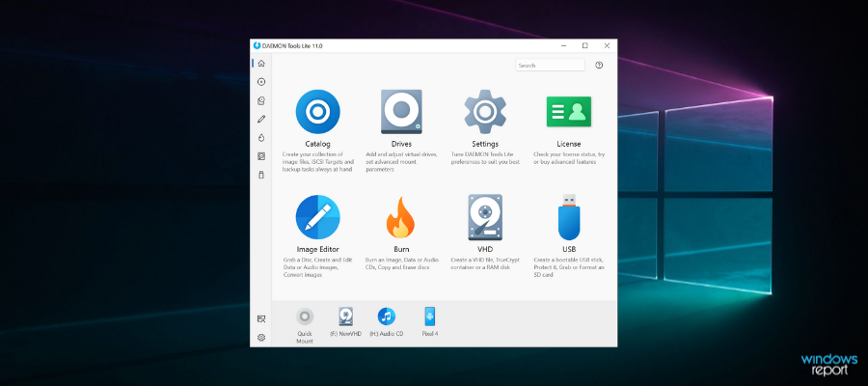Image resolution: width=868 pixels, height=386 pixels.
Task: Open the VHD hard disk tile icon
Action: pos(485,217)
